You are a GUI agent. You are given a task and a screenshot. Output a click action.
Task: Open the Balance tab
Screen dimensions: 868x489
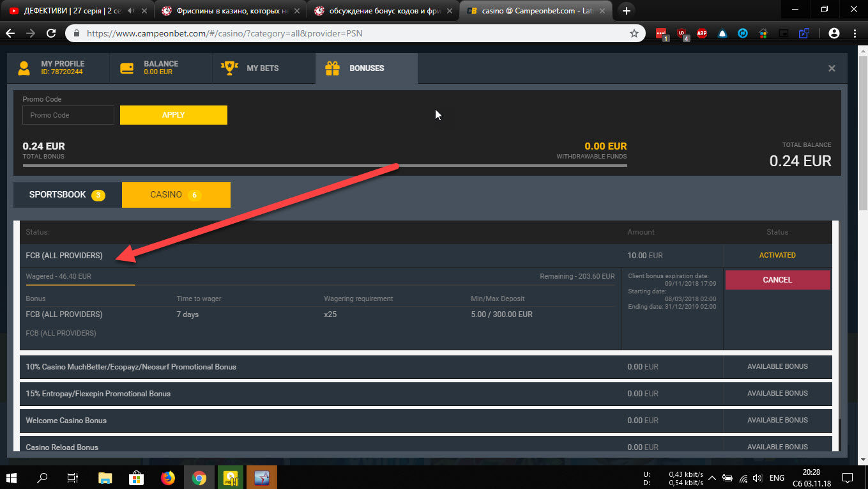[161, 68]
